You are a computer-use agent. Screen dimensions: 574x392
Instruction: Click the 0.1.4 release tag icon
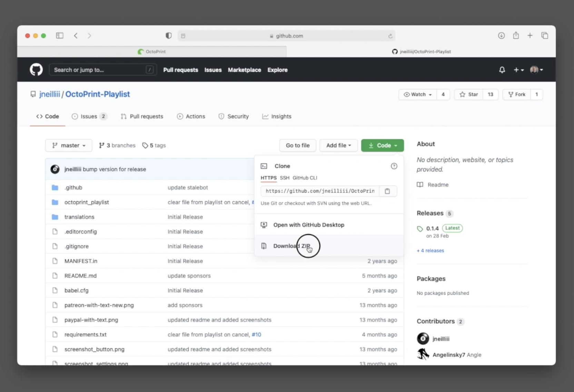420,229
